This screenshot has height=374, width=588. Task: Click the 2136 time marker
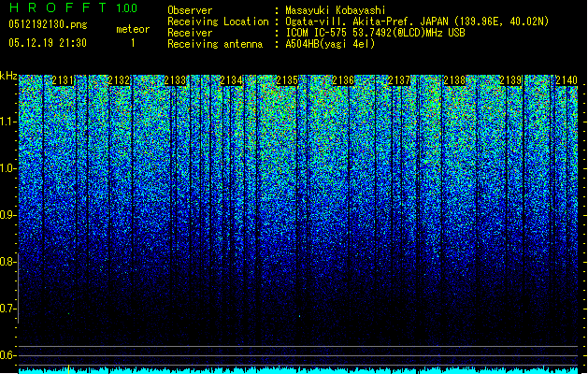click(x=343, y=80)
